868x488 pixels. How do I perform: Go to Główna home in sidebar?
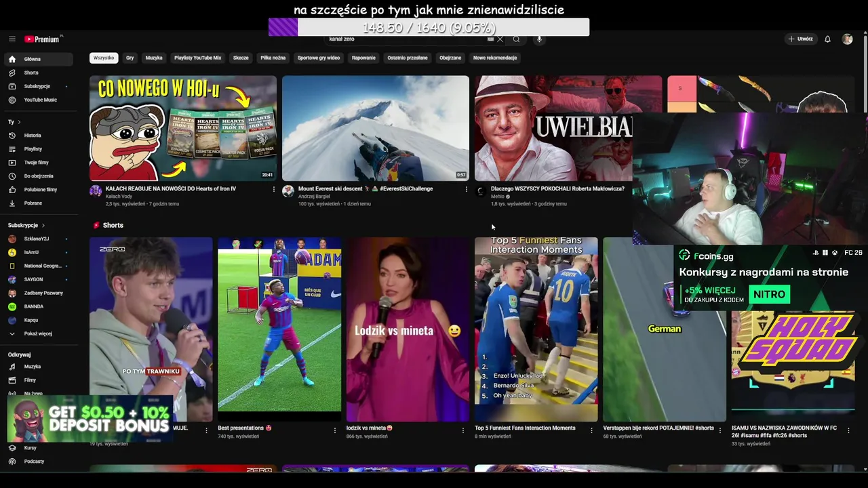(39, 59)
